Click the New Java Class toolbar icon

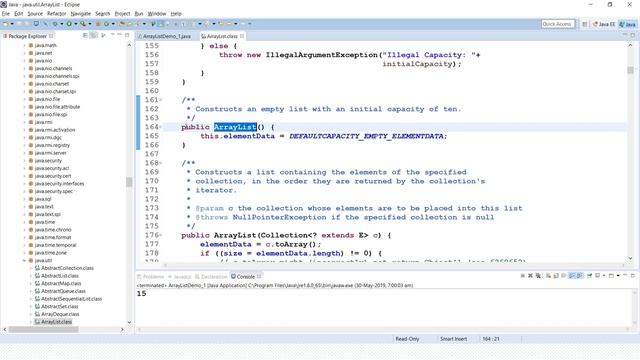tap(106, 24)
